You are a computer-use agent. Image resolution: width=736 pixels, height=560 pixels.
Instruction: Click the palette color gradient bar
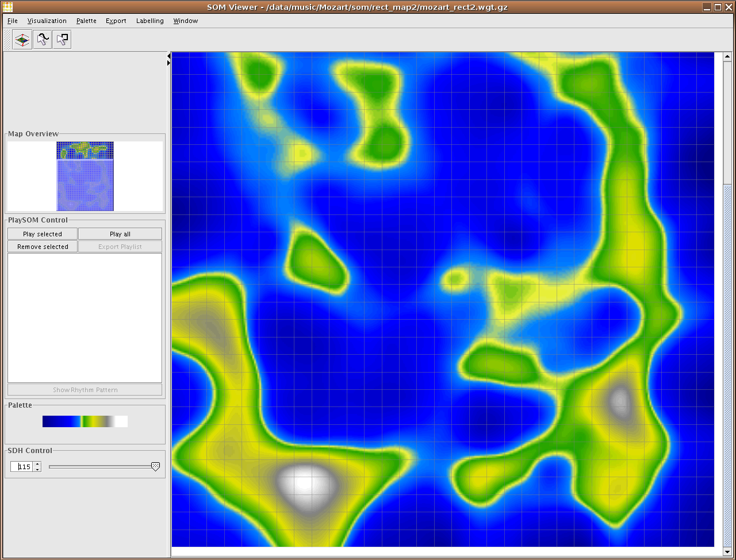[85, 421]
